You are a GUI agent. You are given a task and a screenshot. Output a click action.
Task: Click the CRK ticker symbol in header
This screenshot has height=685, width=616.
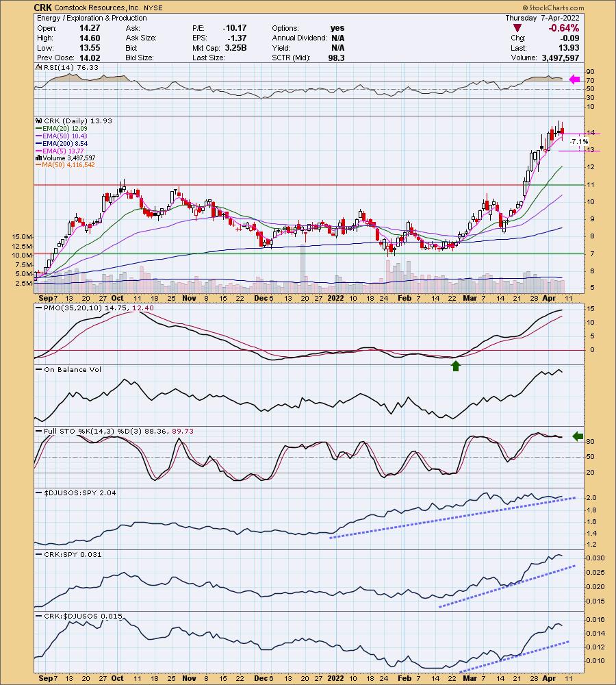click(43, 8)
